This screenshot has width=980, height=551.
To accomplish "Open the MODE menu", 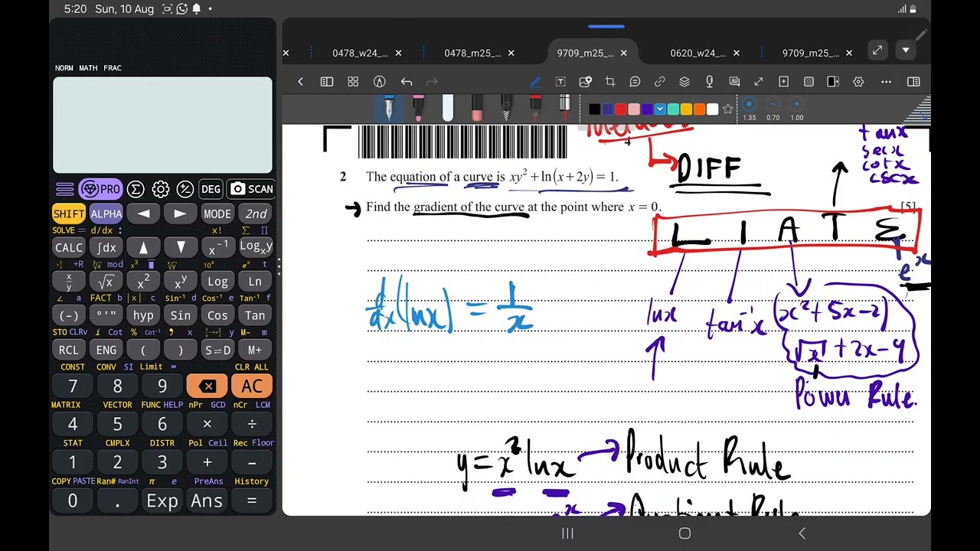I will click(x=217, y=214).
